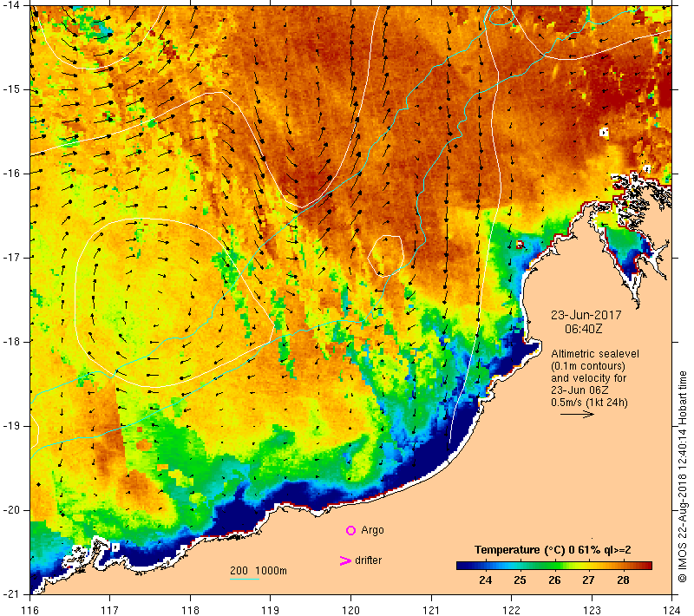Click the latitude axis label -14
The height and width of the screenshot is (616, 694).
click(x=11, y=5)
